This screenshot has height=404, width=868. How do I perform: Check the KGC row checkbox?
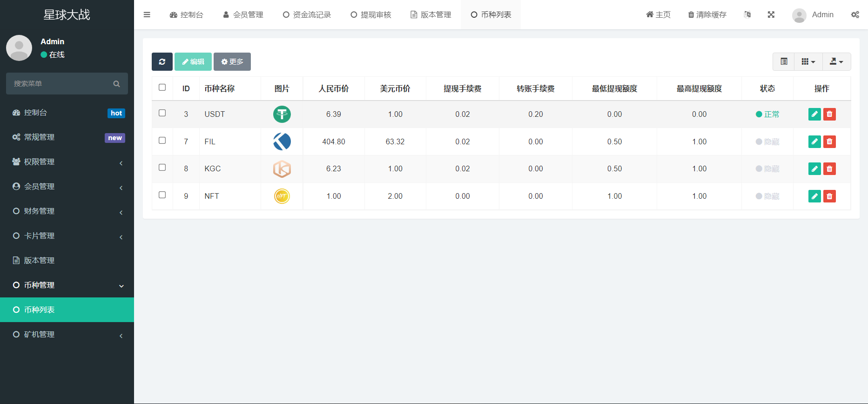pos(162,168)
